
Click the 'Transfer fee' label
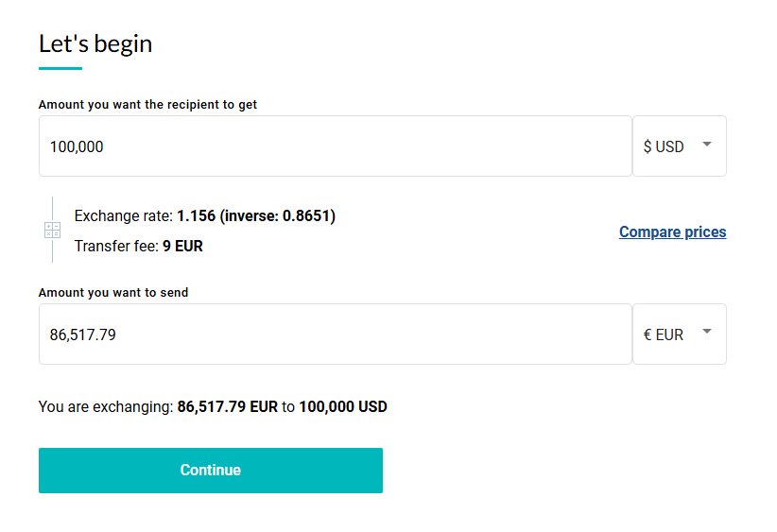pyautogui.click(x=115, y=247)
